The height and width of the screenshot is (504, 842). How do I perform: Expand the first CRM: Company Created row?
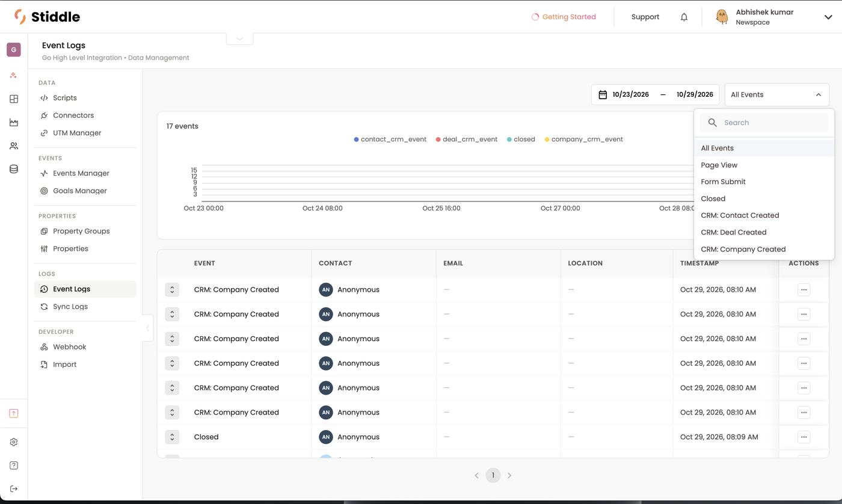pyautogui.click(x=172, y=290)
